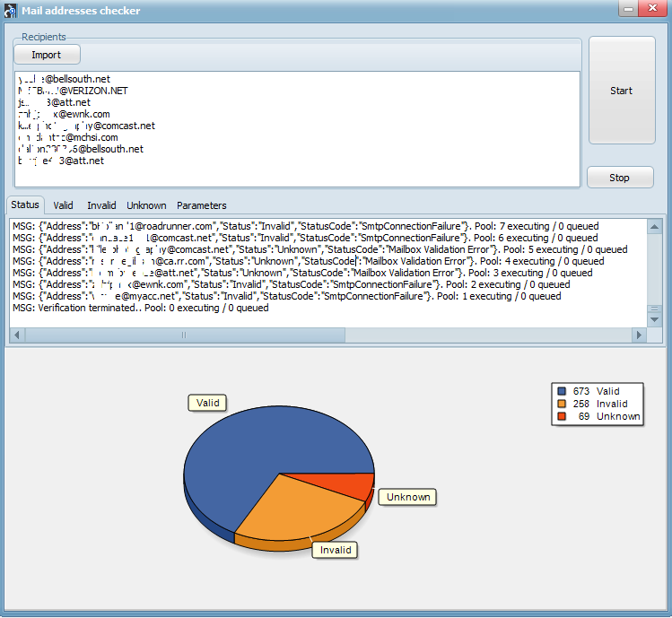Click the Valid callout label on pie chart

206,404
